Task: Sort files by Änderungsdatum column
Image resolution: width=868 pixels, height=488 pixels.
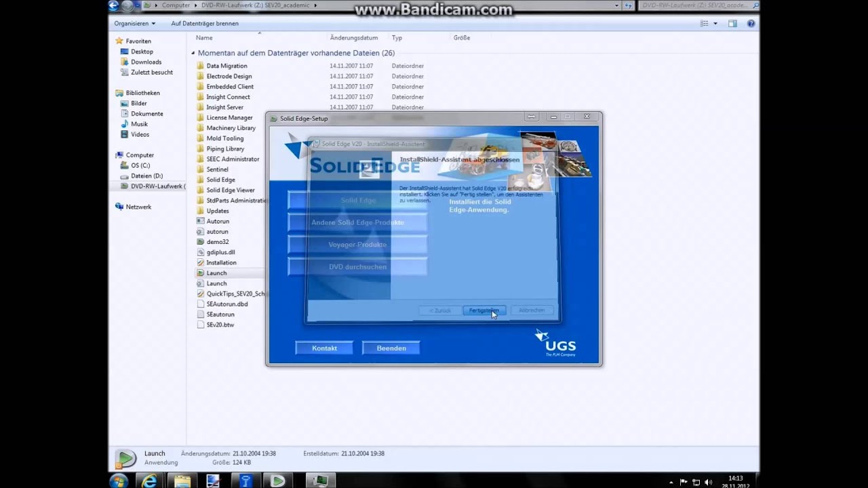Action: click(x=354, y=38)
